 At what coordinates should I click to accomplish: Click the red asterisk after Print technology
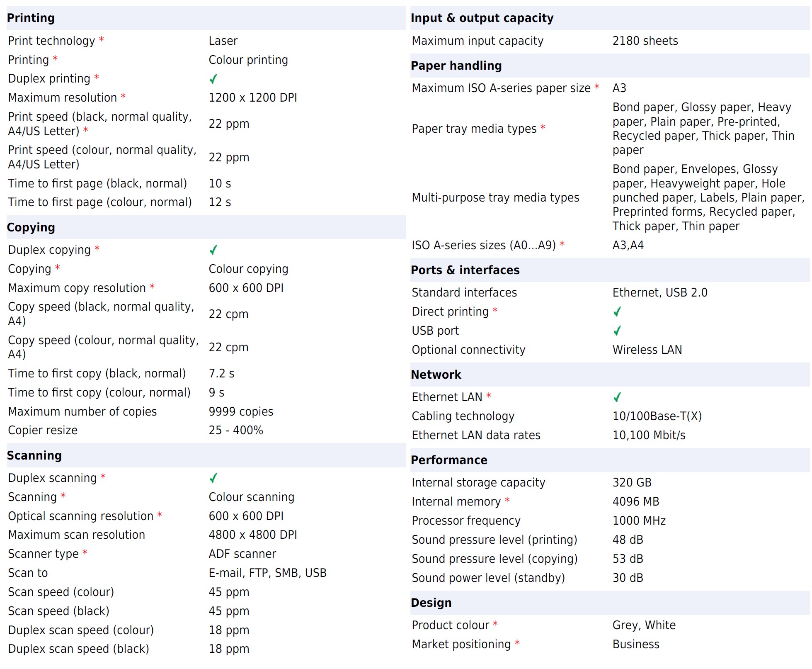[x=101, y=40]
